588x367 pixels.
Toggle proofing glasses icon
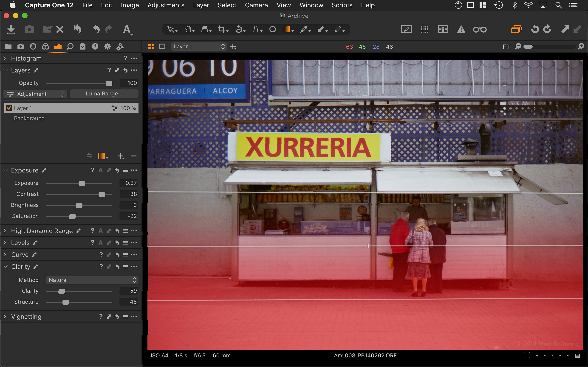coord(479,29)
